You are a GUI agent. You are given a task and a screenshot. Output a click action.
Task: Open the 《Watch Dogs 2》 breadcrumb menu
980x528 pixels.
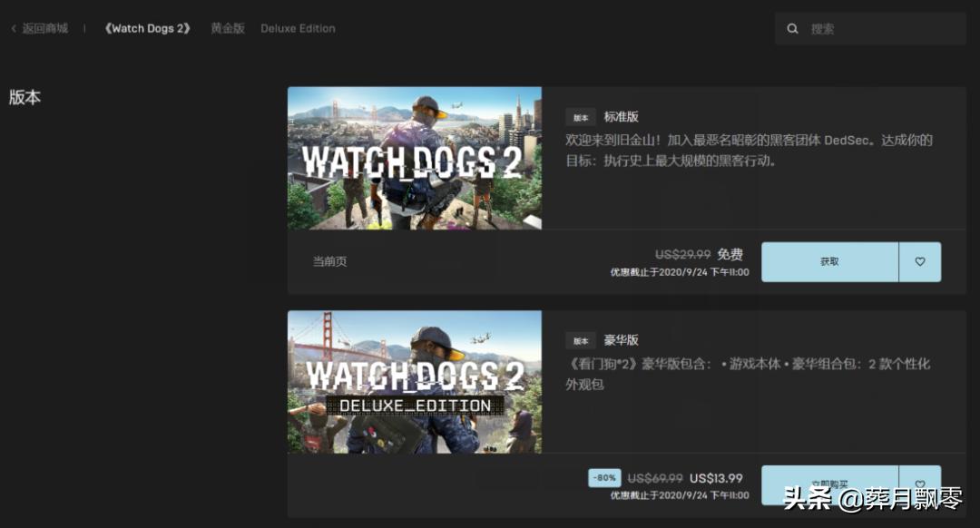coord(147,28)
